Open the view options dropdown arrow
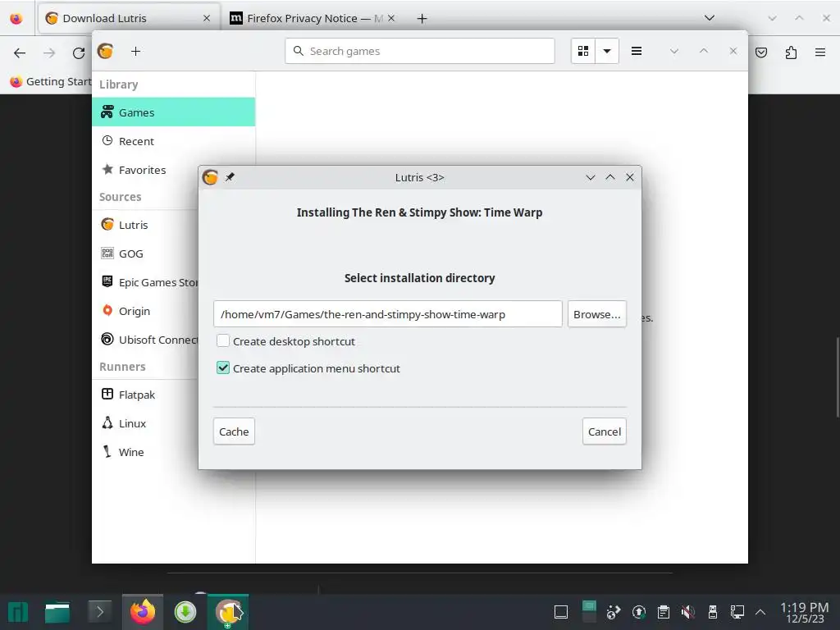The width and height of the screenshot is (840, 630). click(607, 51)
